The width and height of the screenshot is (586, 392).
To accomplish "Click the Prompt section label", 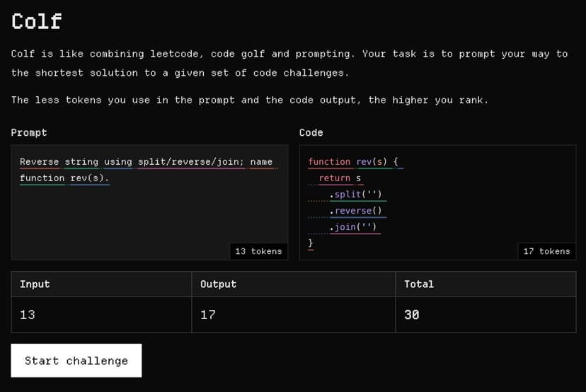I will 29,132.
